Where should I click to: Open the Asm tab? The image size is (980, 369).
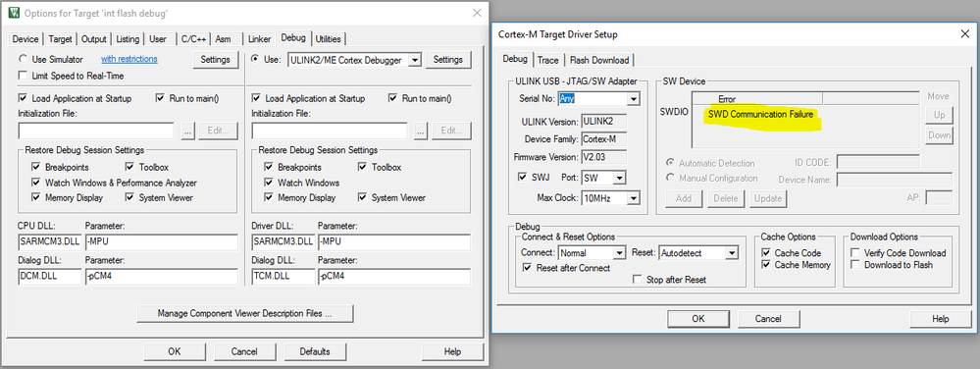pyautogui.click(x=223, y=39)
